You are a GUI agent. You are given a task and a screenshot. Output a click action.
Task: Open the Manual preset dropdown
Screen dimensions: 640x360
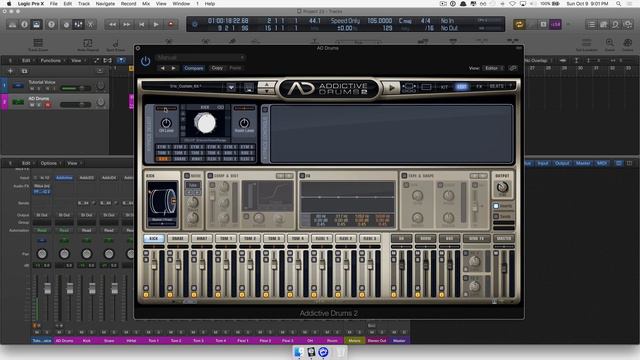[200, 58]
